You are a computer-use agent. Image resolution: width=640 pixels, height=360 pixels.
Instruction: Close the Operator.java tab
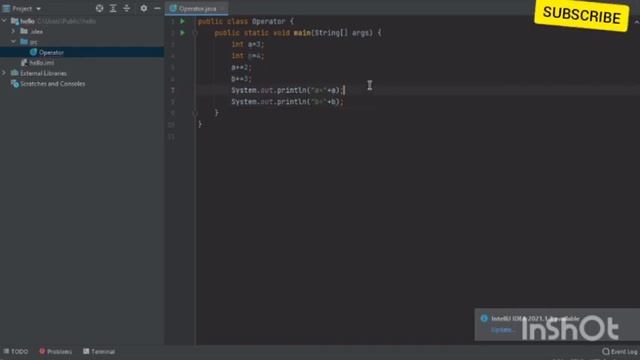[222, 8]
